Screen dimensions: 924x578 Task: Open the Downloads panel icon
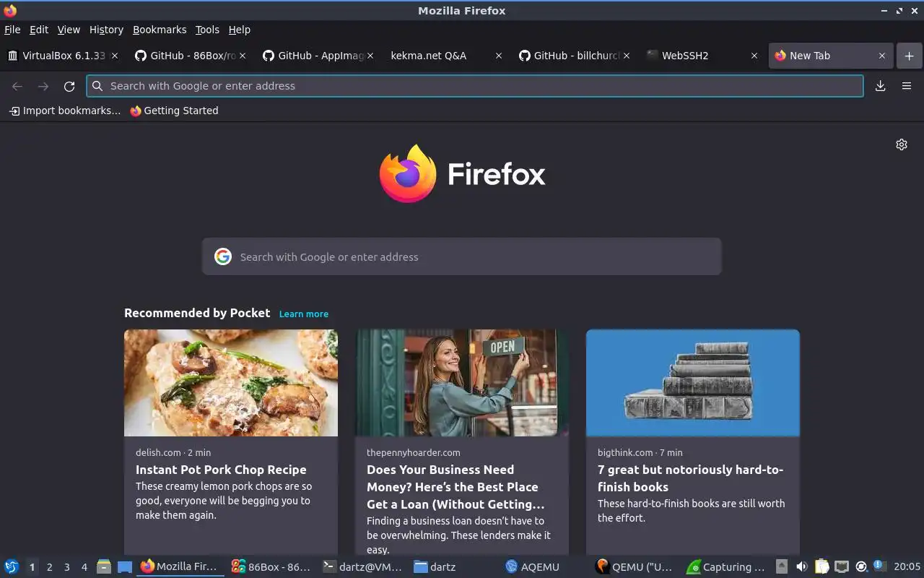click(881, 86)
